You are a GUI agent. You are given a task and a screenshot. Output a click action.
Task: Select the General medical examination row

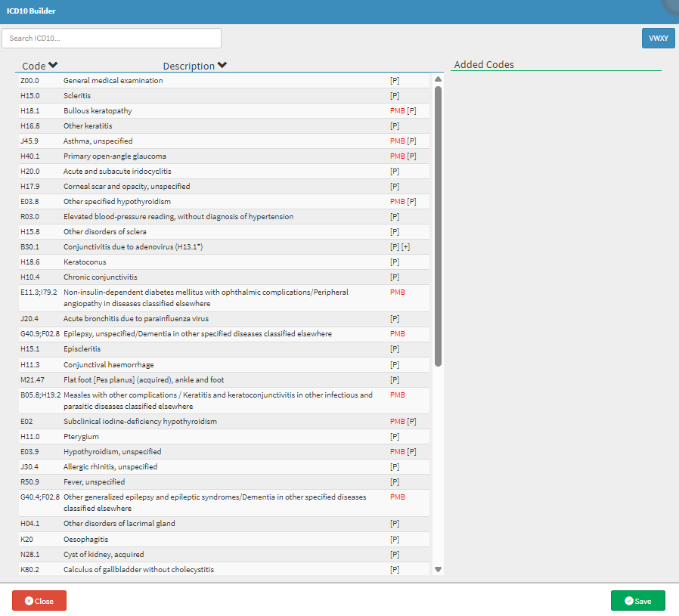(113, 81)
